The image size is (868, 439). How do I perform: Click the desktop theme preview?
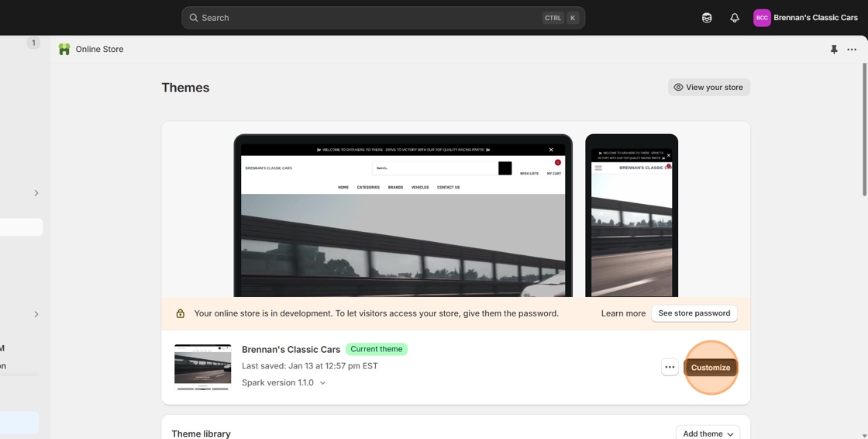click(x=403, y=216)
